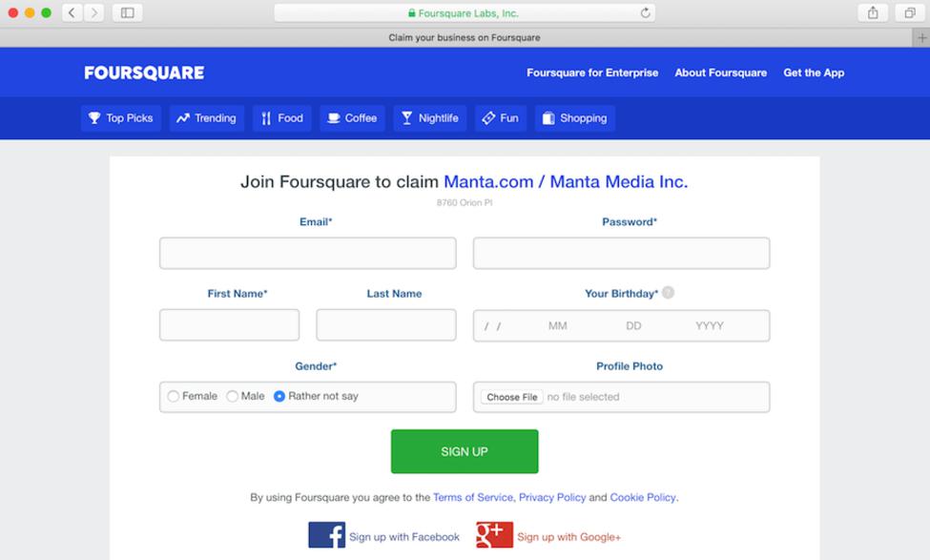Viewport: 930px width, 560px height.
Task: Click the Google+ logo icon
Action: 494,535
